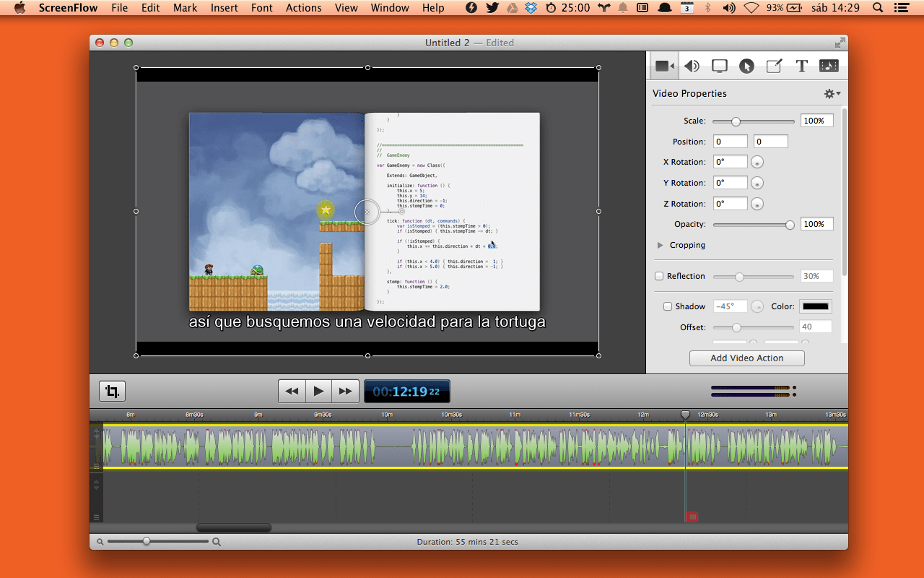Click the X Rotation dial knob
Viewport: 924px width, 578px height.
point(757,163)
